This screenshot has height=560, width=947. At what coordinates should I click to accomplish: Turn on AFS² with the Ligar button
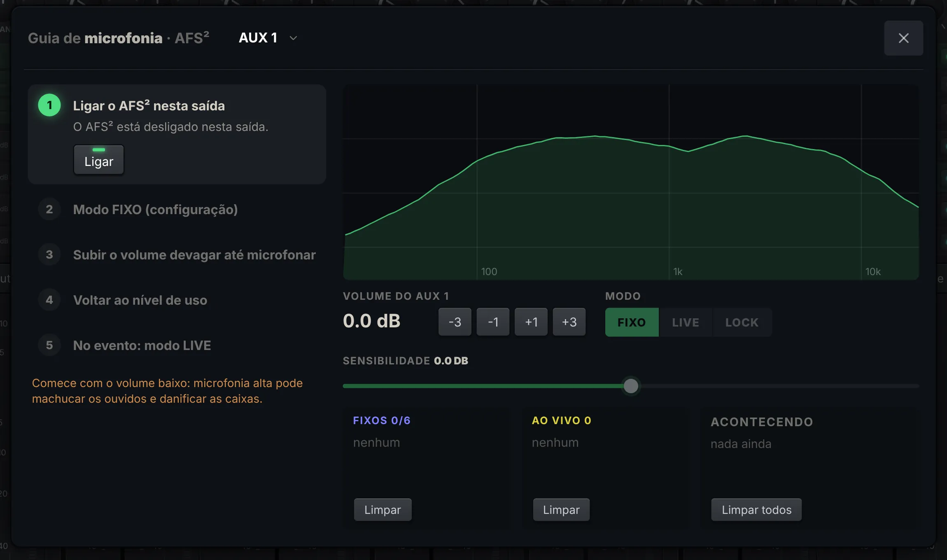coord(99,160)
